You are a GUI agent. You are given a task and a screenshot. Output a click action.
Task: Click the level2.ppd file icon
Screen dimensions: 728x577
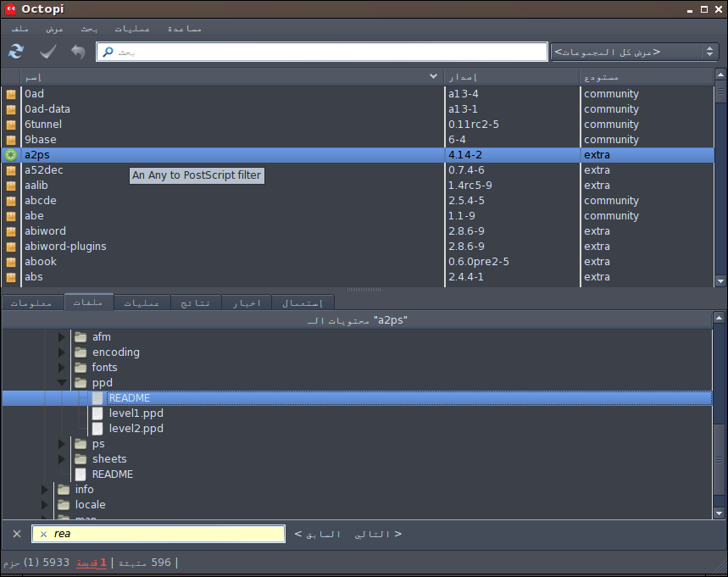coord(97,429)
